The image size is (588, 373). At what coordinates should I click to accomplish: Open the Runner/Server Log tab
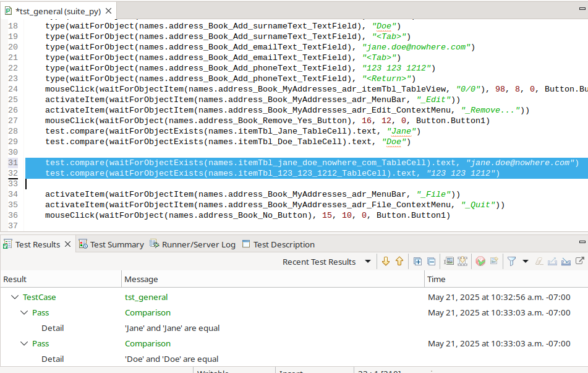pos(198,244)
